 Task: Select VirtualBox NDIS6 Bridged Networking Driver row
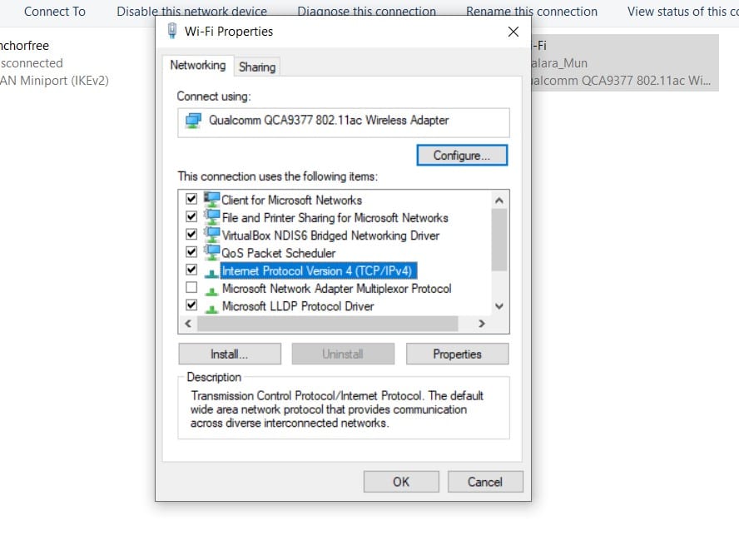(x=330, y=235)
